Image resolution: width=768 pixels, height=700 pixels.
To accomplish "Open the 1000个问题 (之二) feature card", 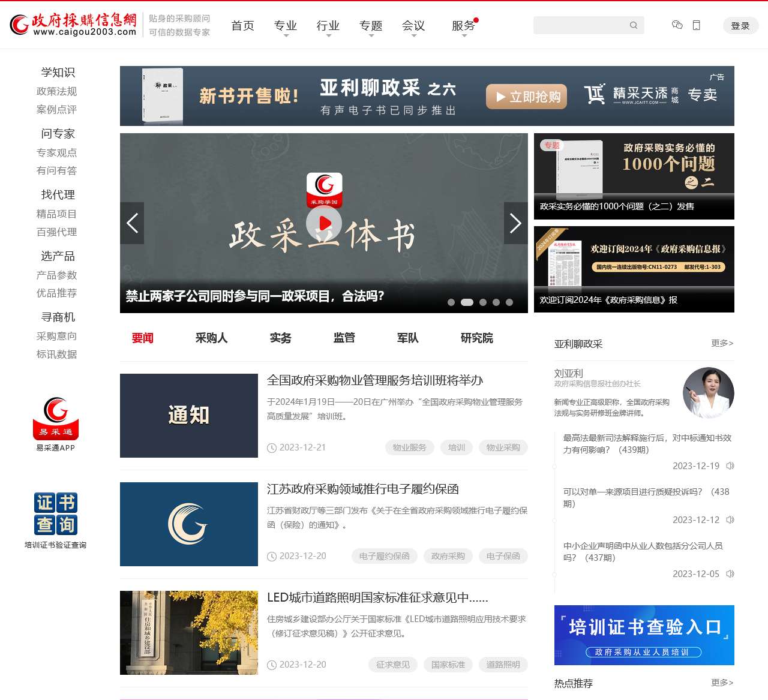I will pyautogui.click(x=634, y=176).
